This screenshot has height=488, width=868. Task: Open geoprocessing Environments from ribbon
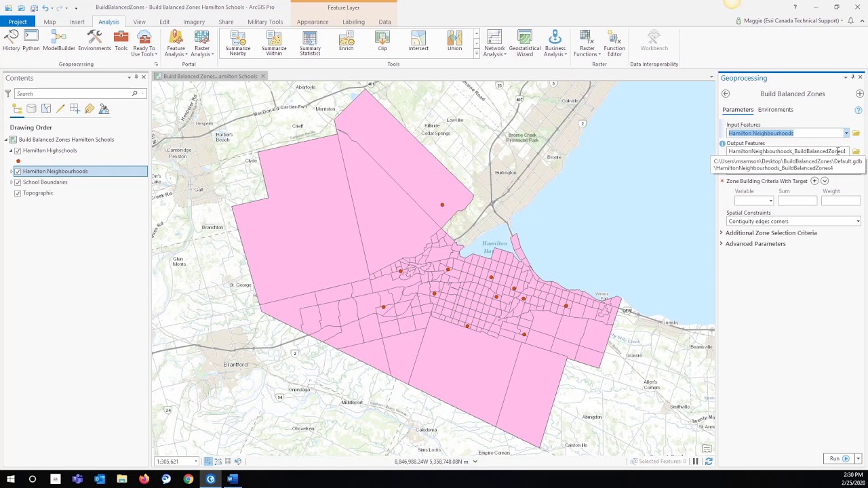[x=94, y=42]
